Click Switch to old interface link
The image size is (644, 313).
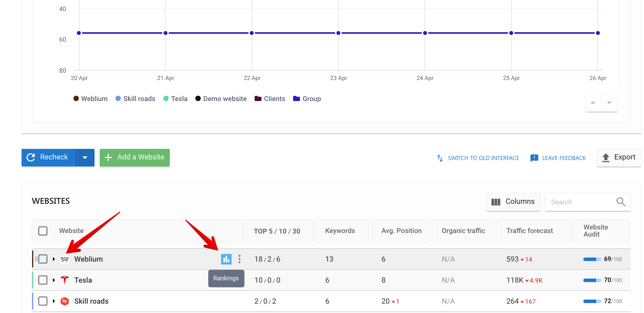point(478,158)
